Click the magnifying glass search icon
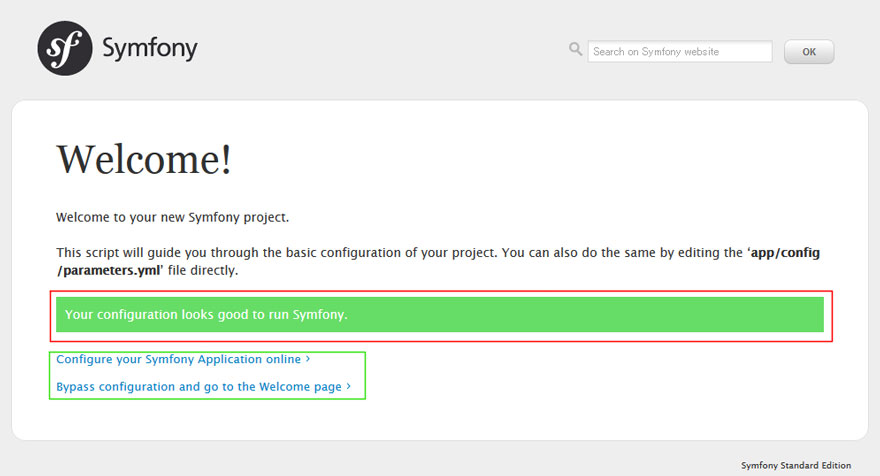The height and width of the screenshot is (476, 880). point(575,49)
